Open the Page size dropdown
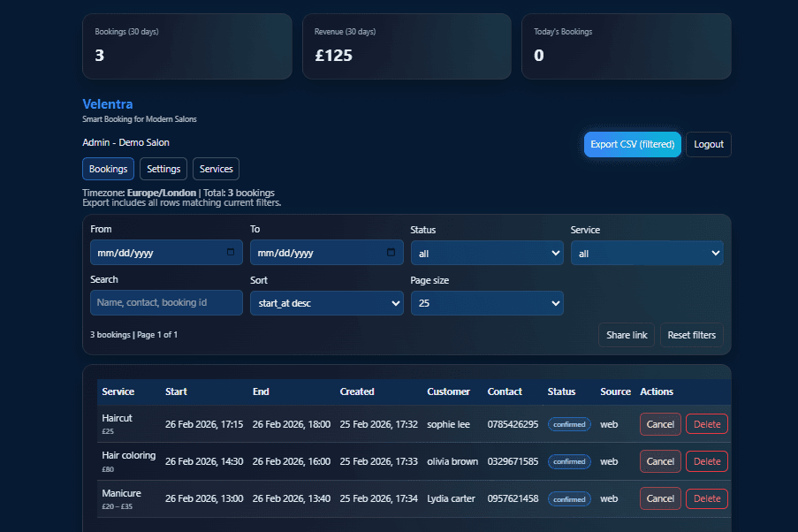This screenshot has width=798, height=532. pyautogui.click(x=487, y=303)
